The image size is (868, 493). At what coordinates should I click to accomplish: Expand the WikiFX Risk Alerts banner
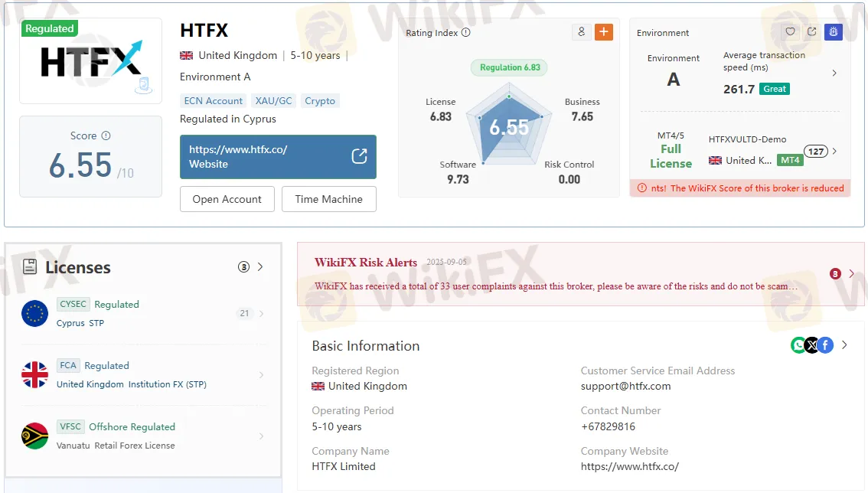[851, 273]
